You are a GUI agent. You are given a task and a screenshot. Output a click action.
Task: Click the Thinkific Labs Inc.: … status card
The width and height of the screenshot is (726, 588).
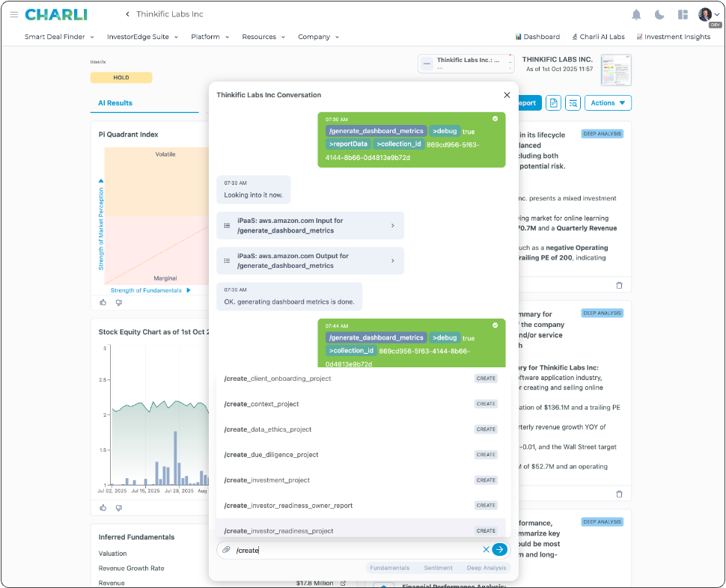point(466,64)
